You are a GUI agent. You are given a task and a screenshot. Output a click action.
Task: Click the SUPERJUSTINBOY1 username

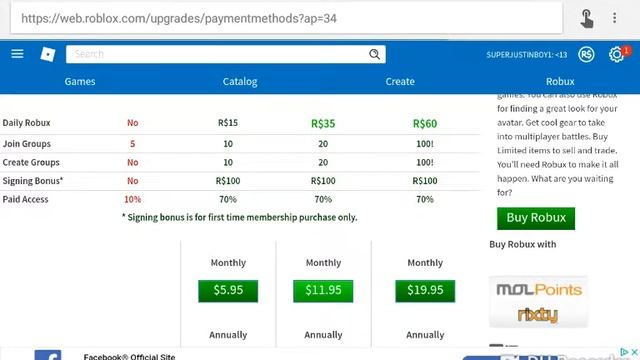pos(527,55)
